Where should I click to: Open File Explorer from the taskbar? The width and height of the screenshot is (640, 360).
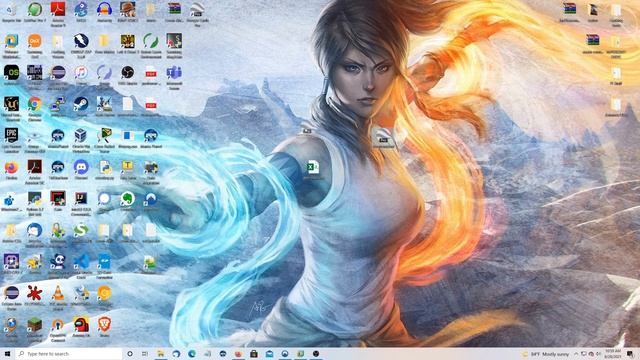pyautogui.click(x=160, y=353)
